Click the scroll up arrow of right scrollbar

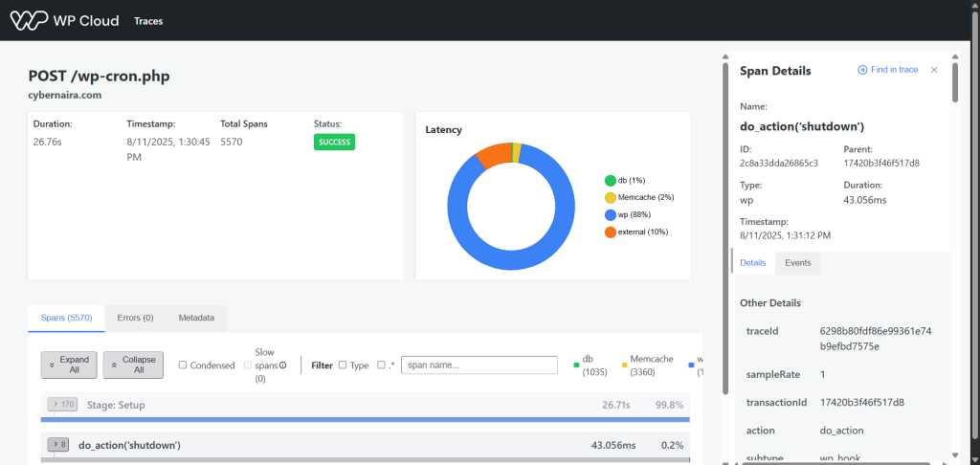point(955,56)
